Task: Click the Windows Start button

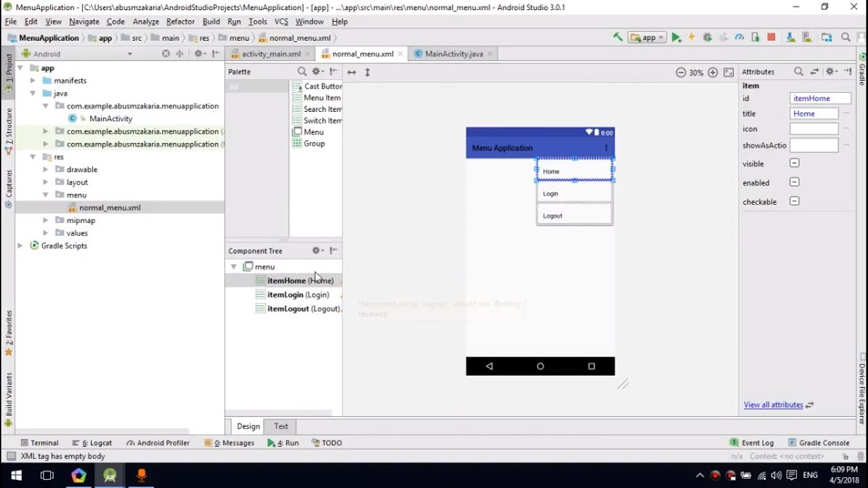Action: [16, 475]
